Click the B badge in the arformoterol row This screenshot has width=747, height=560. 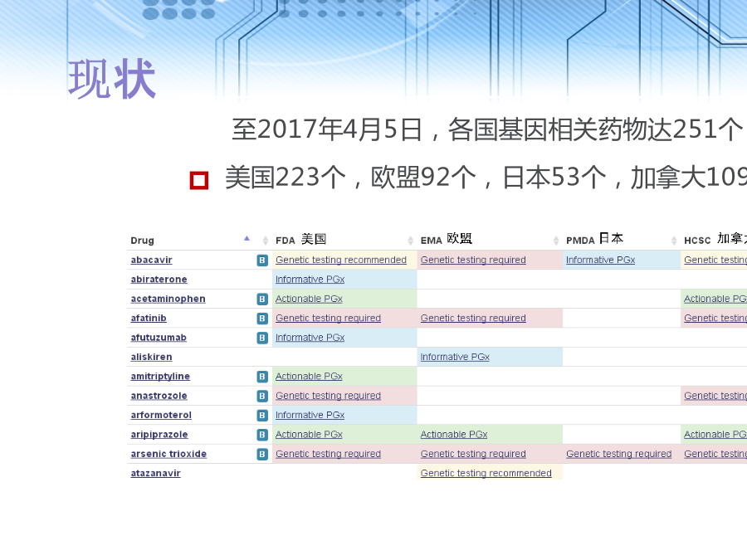pyautogui.click(x=262, y=416)
